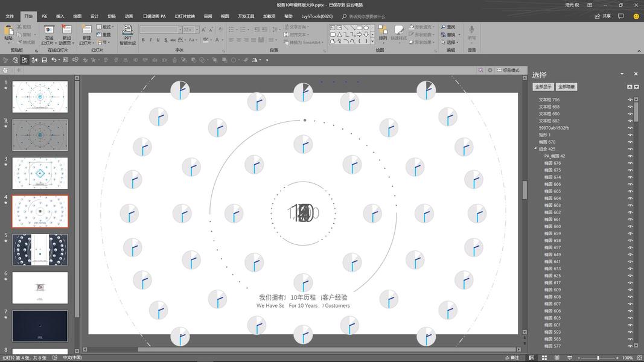Select slide 5 thumbnail
This screenshot has height=362, width=644.
click(40, 250)
